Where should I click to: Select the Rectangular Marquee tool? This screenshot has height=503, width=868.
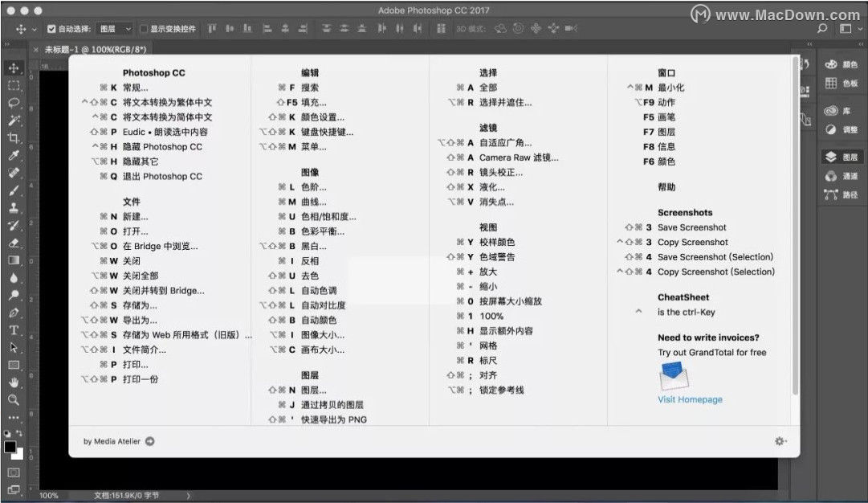tap(14, 85)
